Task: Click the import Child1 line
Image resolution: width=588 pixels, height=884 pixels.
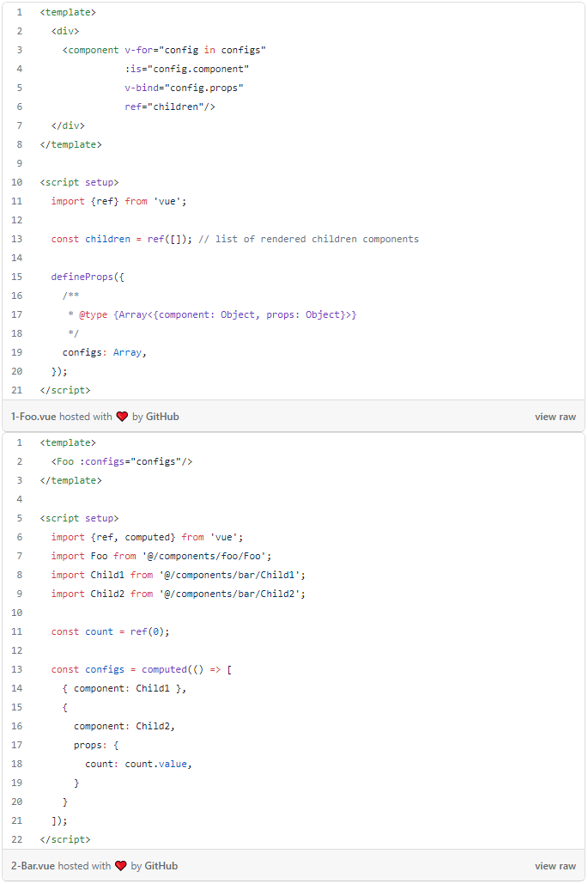Action: pyautogui.click(x=178, y=575)
